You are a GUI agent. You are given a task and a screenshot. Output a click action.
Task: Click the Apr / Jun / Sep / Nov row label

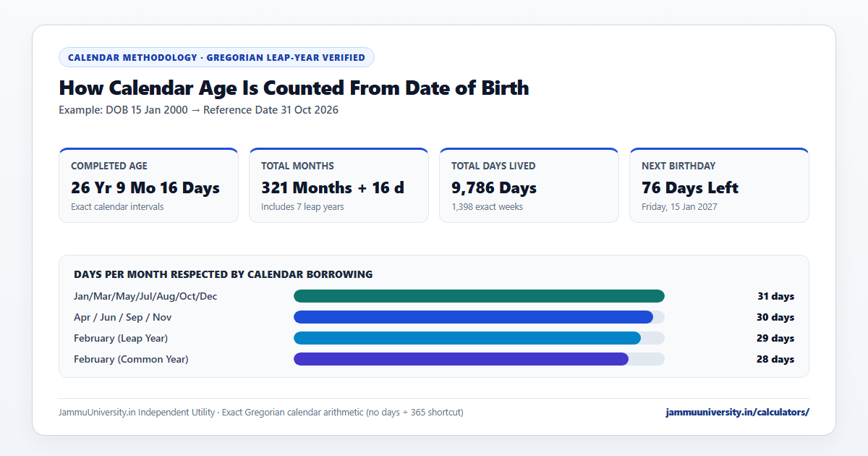click(x=123, y=317)
